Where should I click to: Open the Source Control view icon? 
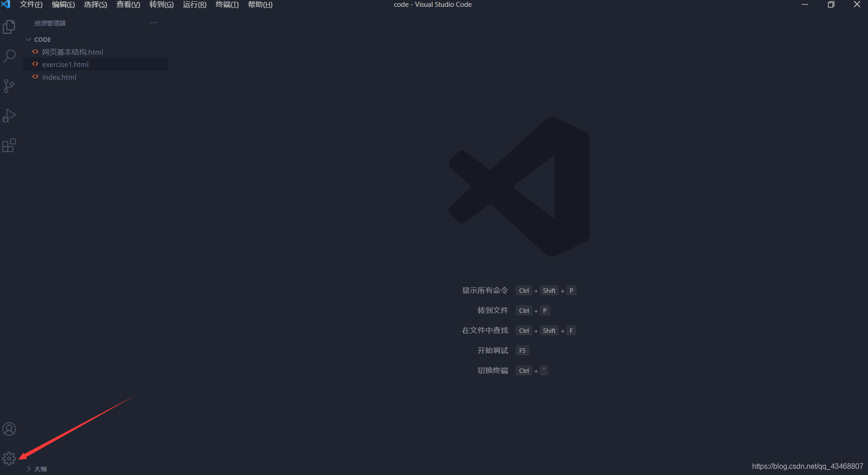[9, 86]
